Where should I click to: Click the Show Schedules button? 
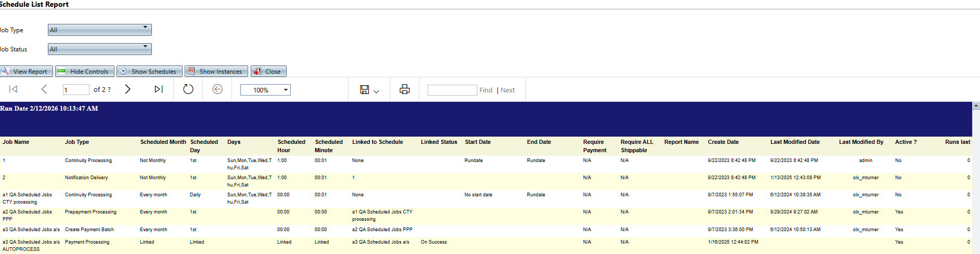click(x=149, y=71)
